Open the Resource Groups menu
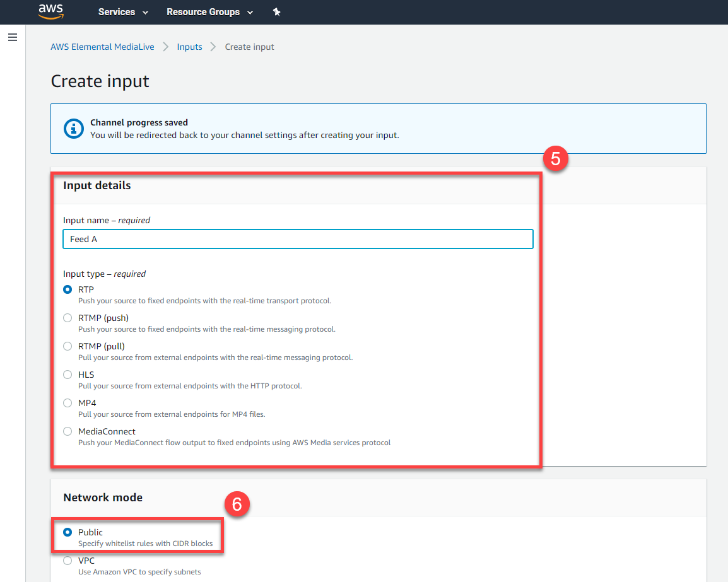This screenshot has width=728, height=582. [x=209, y=12]
